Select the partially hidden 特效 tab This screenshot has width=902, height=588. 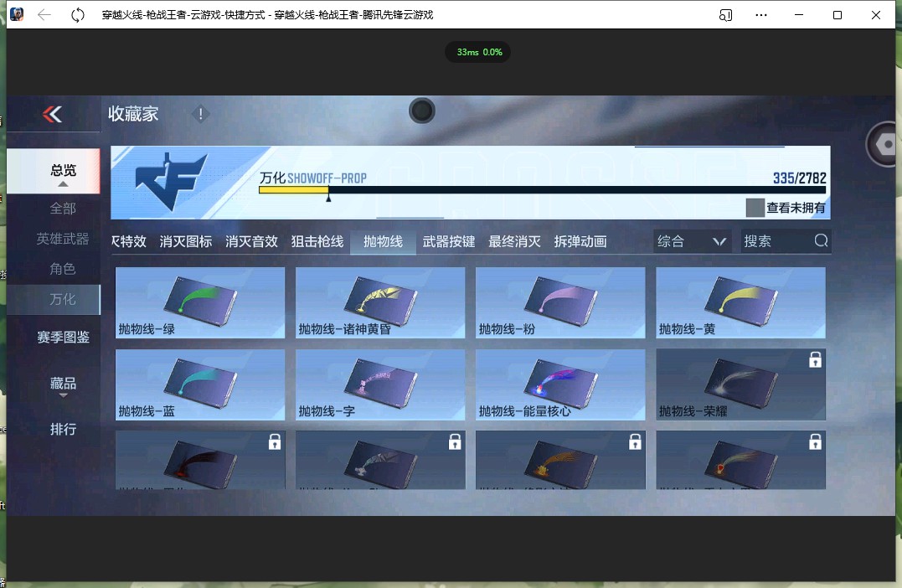tap(129, 241)
